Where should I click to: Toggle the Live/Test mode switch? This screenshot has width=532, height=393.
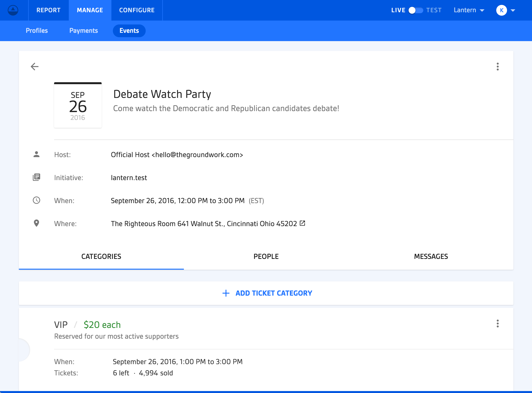[x=415, y=10]
